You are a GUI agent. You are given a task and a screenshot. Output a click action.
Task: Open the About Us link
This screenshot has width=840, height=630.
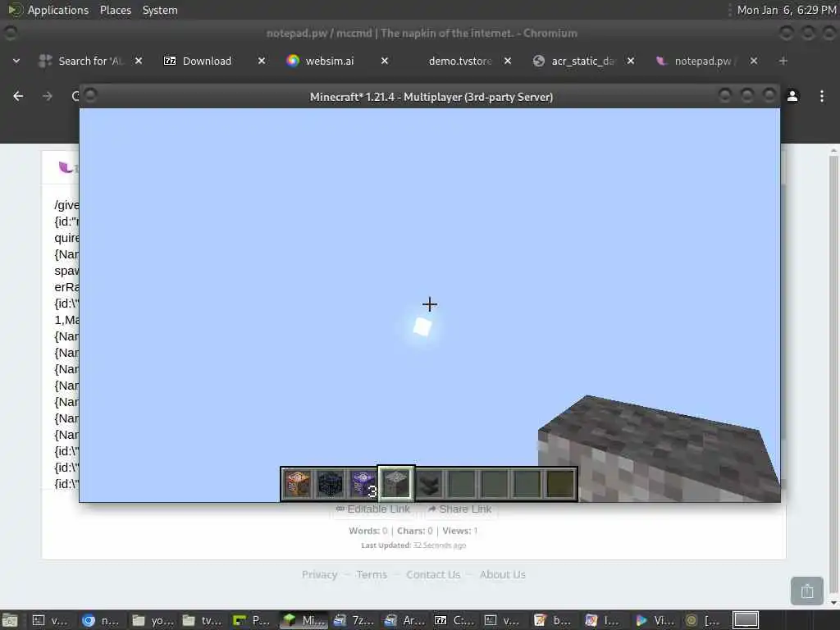pyautogui.click(x=503, y=574)
